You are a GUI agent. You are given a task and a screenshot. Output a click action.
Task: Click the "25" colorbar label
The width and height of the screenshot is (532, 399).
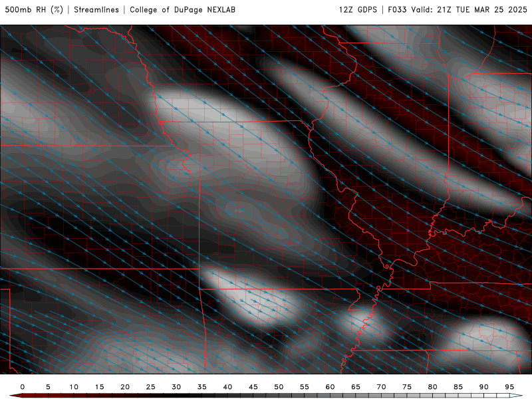coord(151,387)
